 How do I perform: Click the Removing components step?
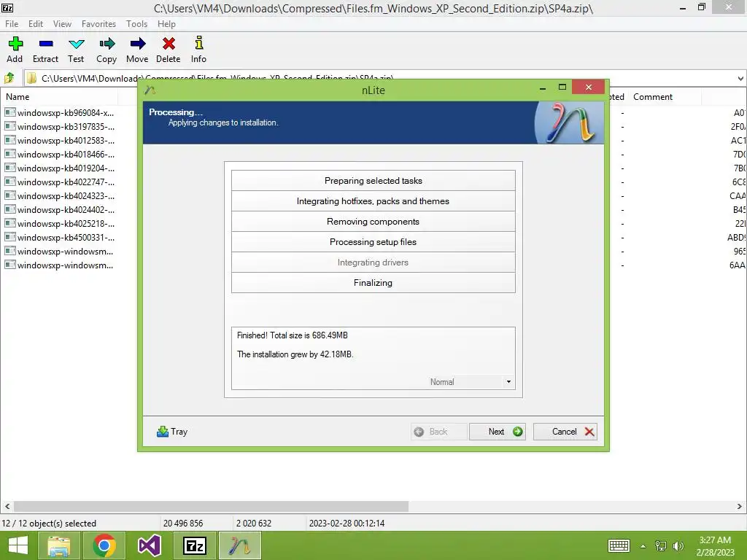(373, 222)
